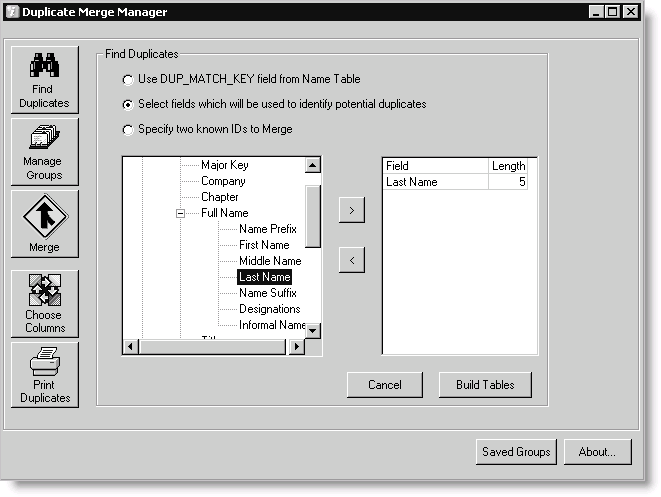Select the 'Select fields' radio option
This screenshot has height=497, width=661.
(128, 105)
